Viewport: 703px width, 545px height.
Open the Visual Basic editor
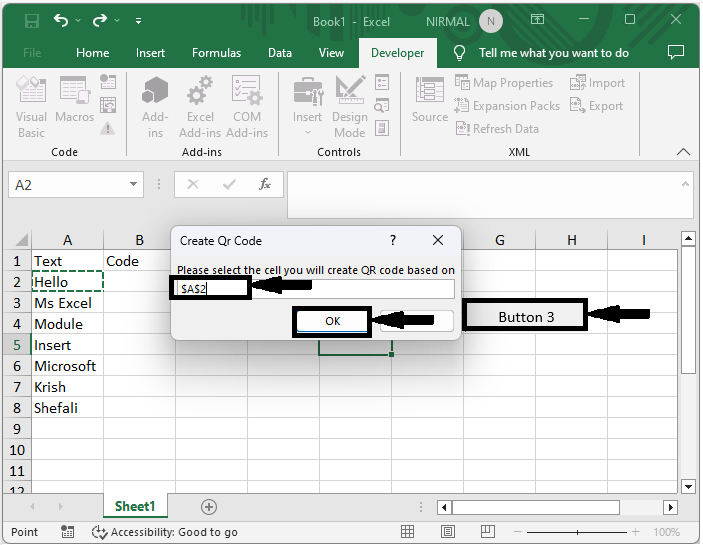tap(31, 108)
